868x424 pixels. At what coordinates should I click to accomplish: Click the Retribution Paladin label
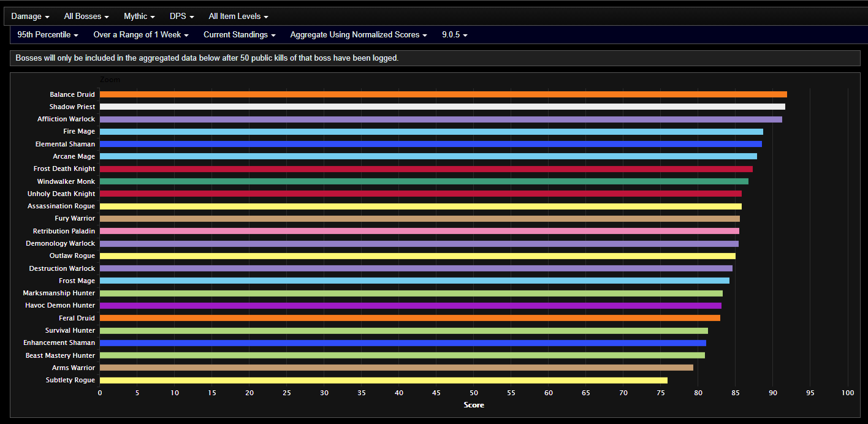64,231
